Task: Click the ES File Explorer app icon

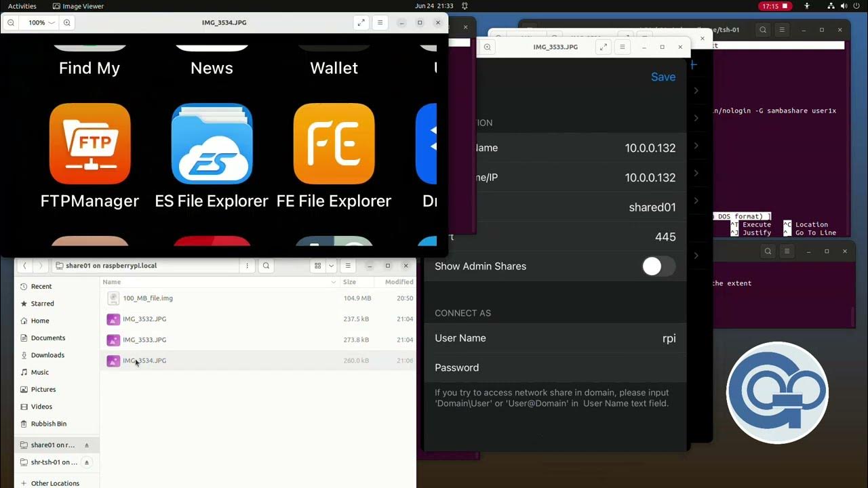Action: (212, 144)
